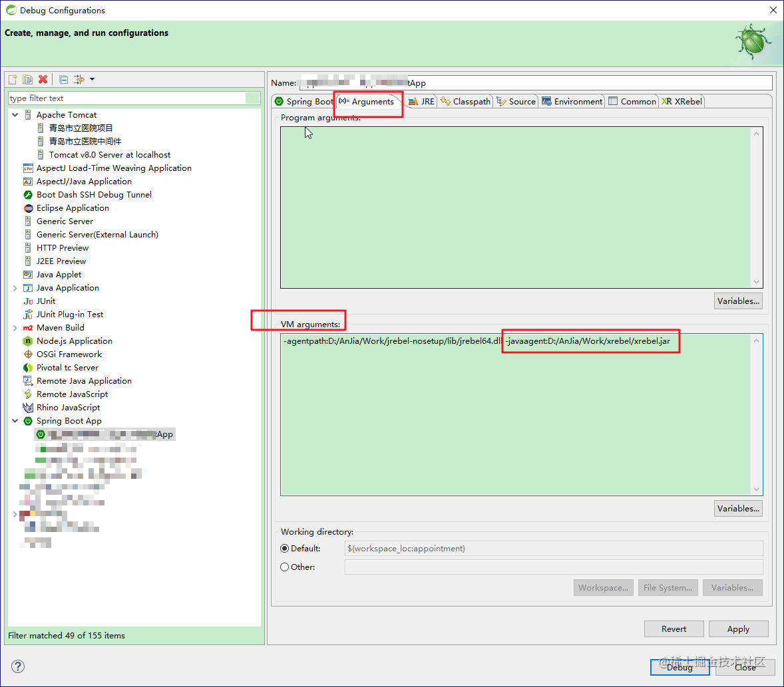Open the help question mark icon
Viewport: 784px width, 687px height.
(x=18, y=666)
